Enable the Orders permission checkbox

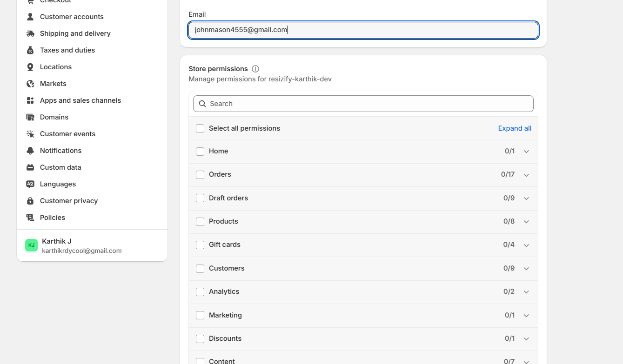[200, 175]
